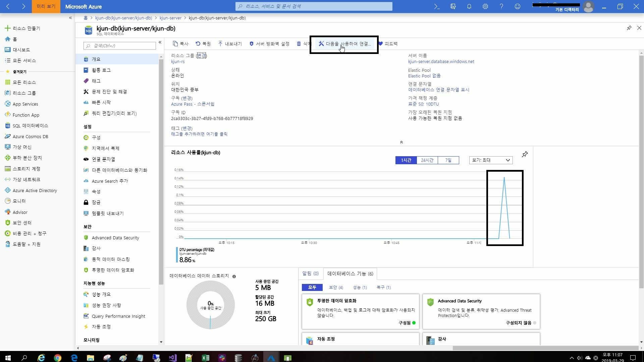Switch to the 알림 (0) tab

click(310, 274)
